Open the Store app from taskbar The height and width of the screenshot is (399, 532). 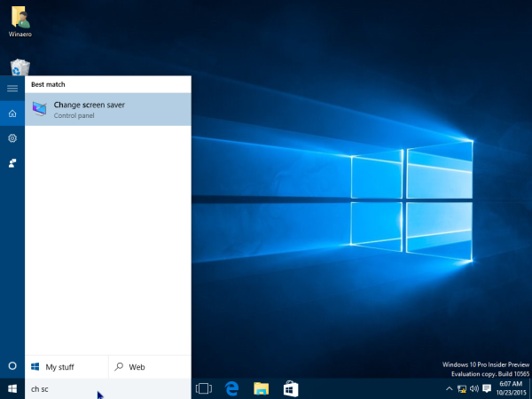(291, 389)
